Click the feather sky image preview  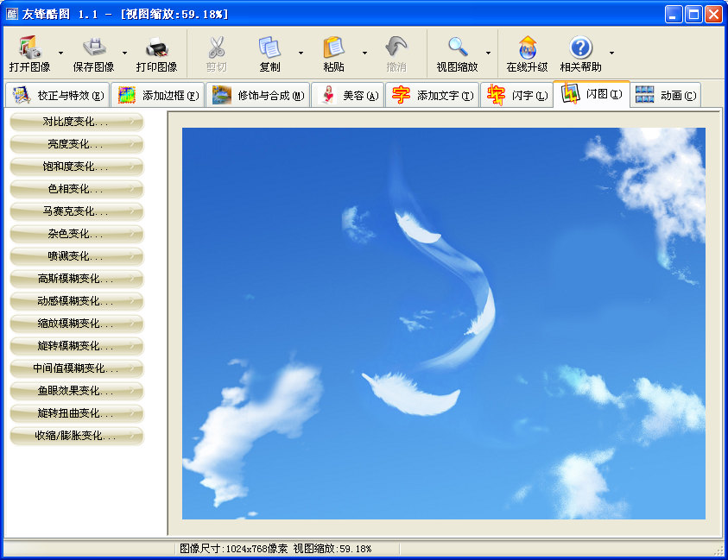[x=444, y=324]
